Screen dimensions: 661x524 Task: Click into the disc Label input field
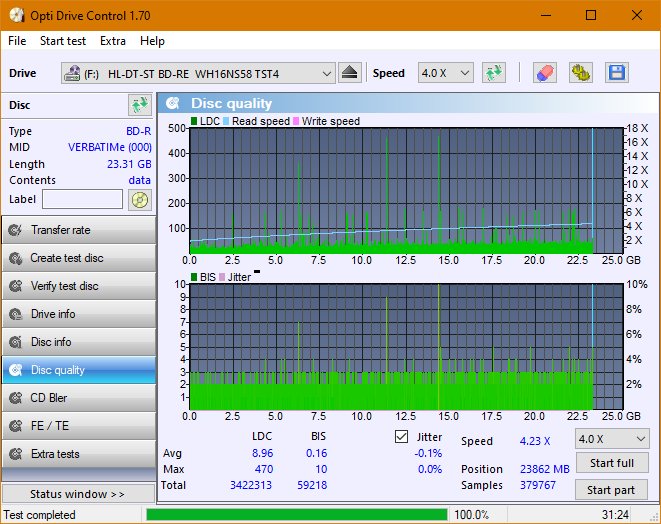(83, 199)
